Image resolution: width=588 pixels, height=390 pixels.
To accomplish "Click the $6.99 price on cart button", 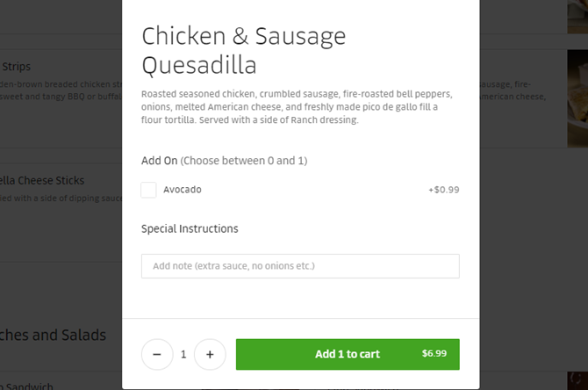I will [x=434, y=354].
